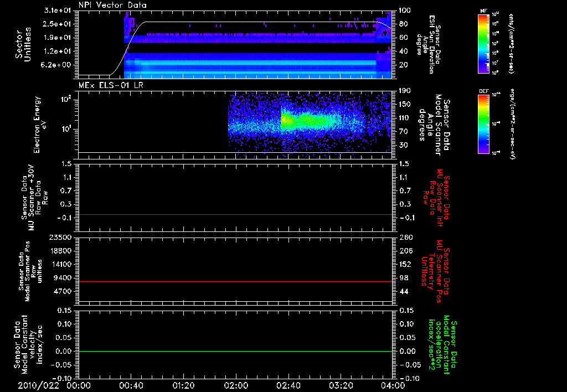Click the green velocity trace line
This screenshot has width=567, height=392.
235,351
